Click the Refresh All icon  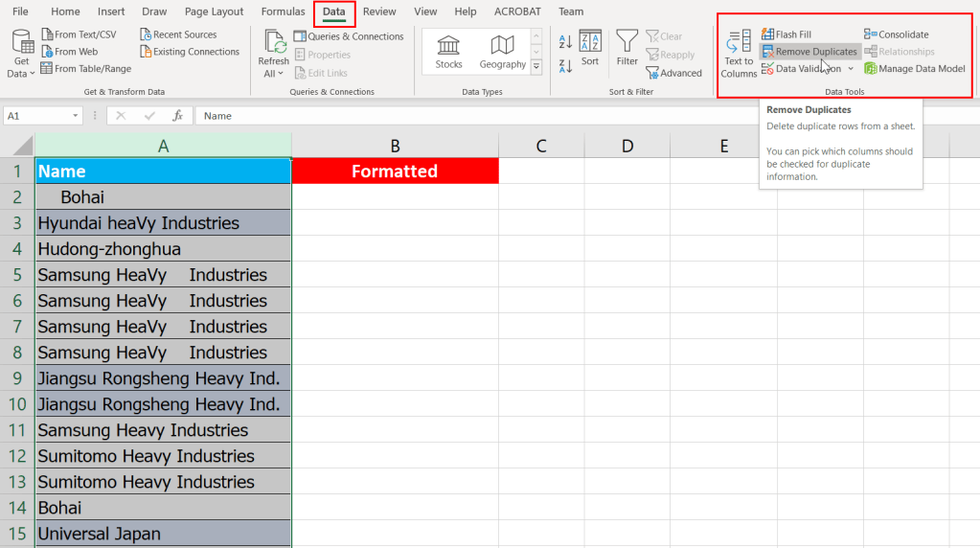tap(273, 44)
